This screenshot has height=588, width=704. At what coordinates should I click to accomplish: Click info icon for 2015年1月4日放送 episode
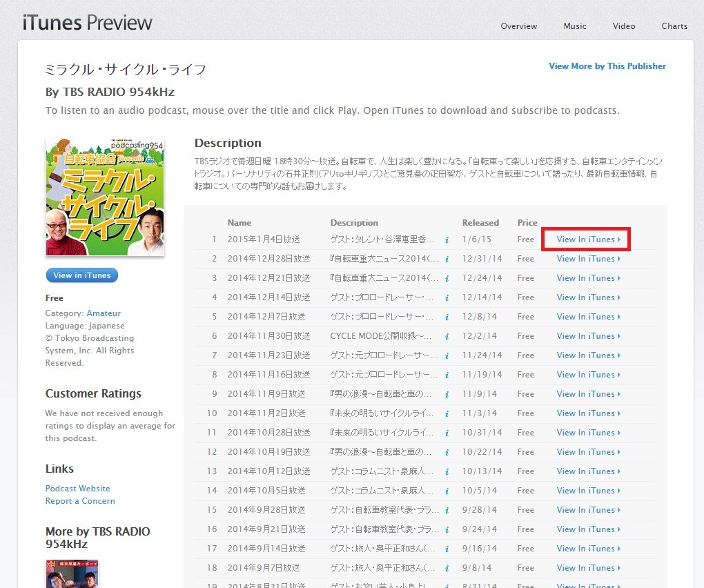[447, 240]
